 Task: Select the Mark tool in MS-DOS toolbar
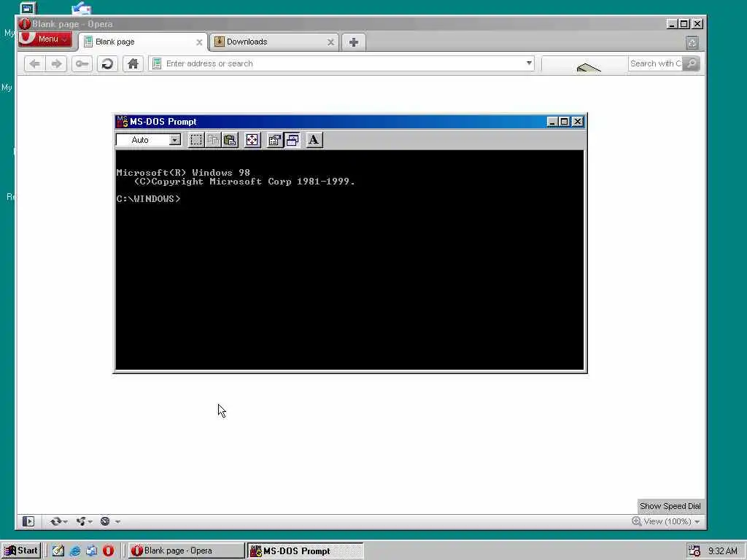point(196,140)
